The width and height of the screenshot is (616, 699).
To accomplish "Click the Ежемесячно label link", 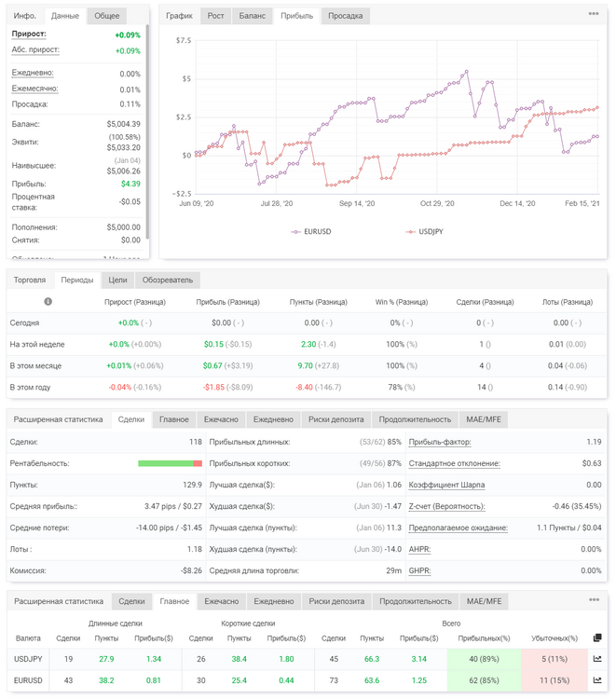I will click(34, 89).
